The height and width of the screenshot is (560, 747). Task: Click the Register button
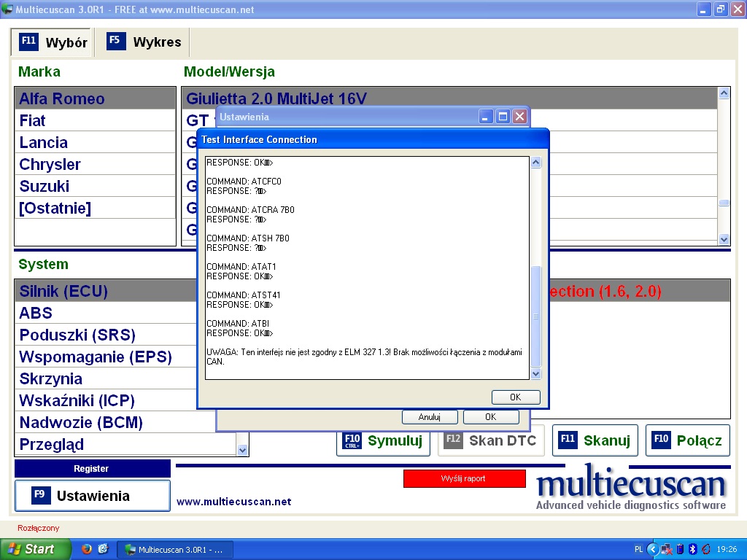pos(93,469)
